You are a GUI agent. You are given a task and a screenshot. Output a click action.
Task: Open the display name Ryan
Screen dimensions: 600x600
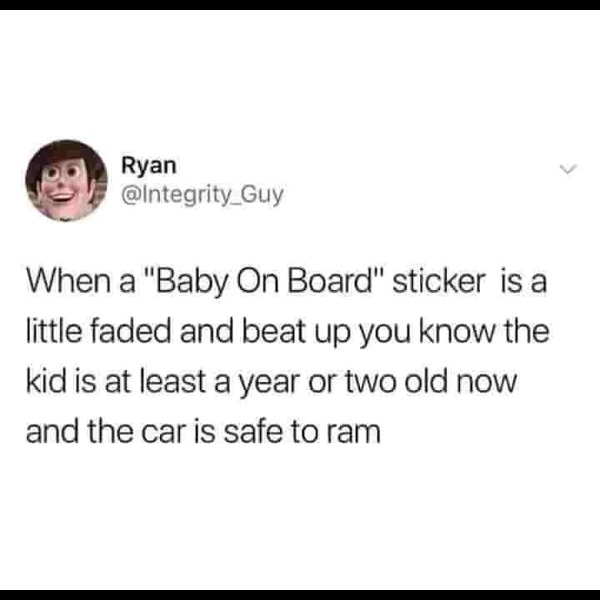[x=149, y=166]
